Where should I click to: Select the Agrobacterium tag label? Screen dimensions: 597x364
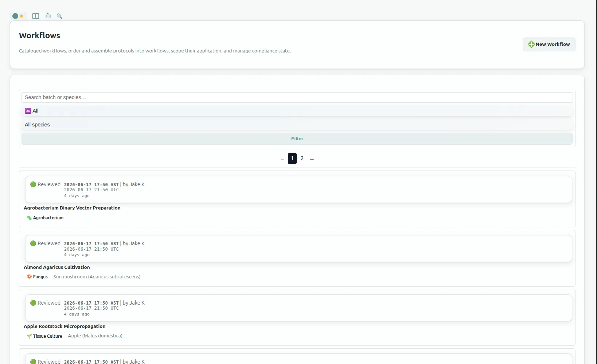48,218
